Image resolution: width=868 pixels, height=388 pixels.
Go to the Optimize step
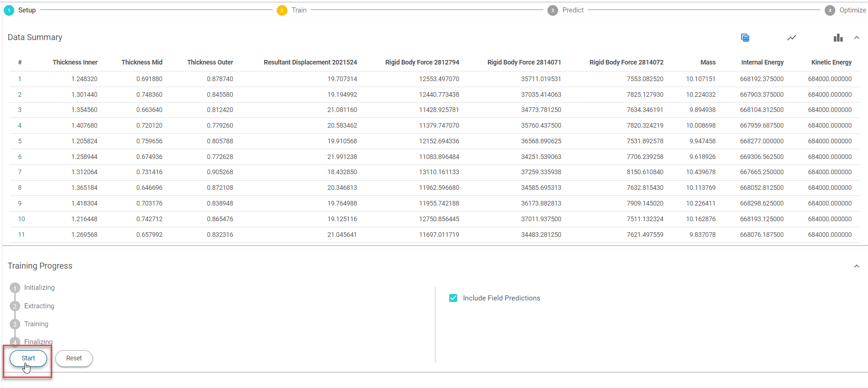(845, 10)
